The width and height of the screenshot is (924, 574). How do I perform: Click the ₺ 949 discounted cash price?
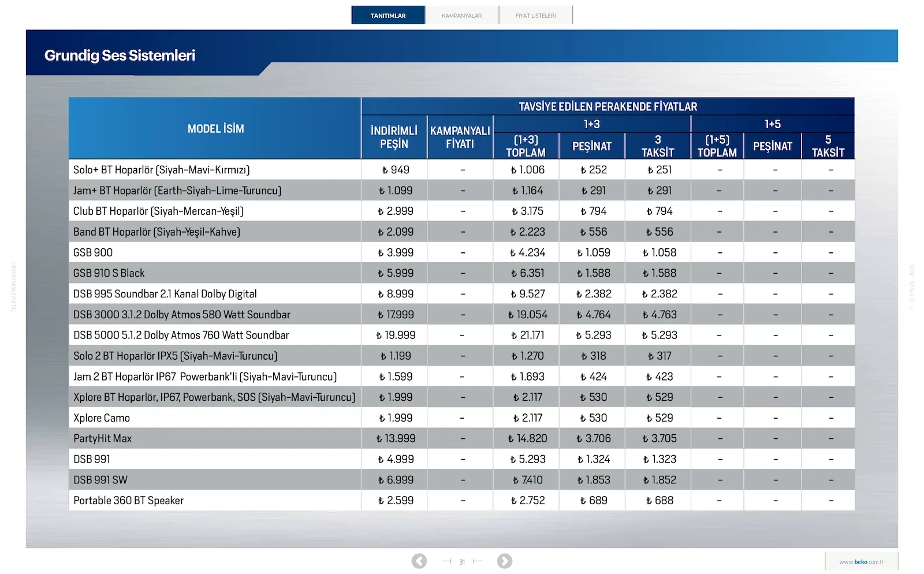click(396, 170)
